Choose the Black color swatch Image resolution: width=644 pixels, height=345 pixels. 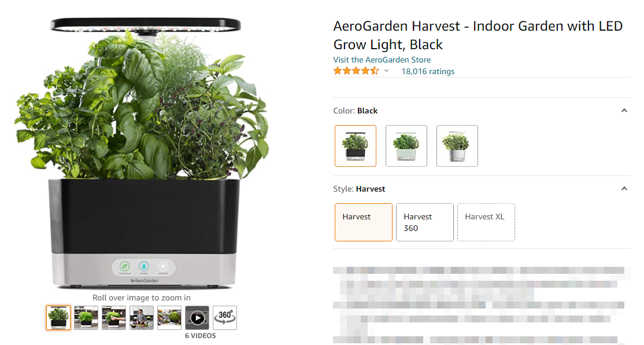point(356,146)
